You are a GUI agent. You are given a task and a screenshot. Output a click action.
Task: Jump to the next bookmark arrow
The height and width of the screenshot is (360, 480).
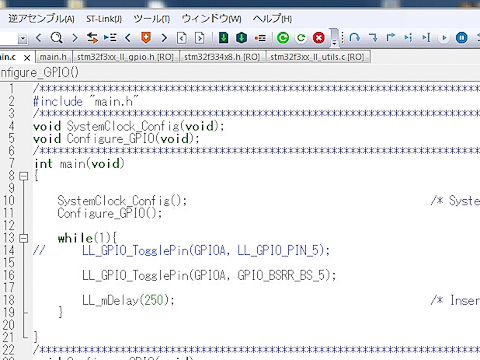tap(164, 38)
